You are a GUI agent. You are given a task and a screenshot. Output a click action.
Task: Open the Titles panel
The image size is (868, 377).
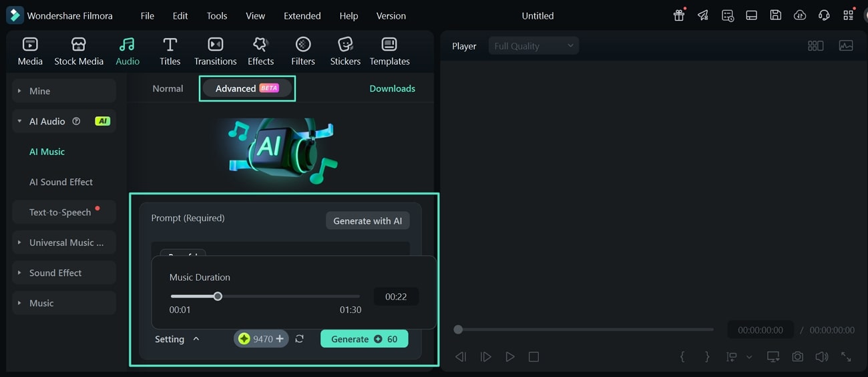click(x=170, y=51)
